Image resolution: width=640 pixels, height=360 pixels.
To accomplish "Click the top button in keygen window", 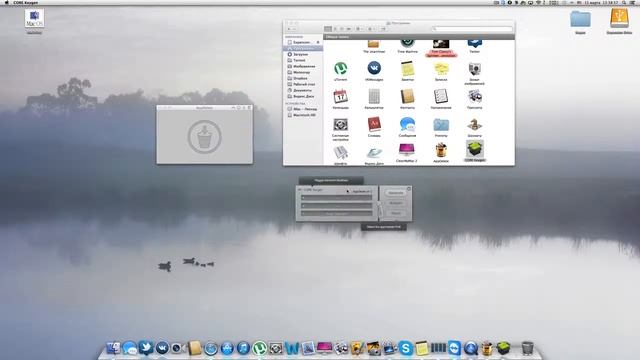I will tap(396, 193).
